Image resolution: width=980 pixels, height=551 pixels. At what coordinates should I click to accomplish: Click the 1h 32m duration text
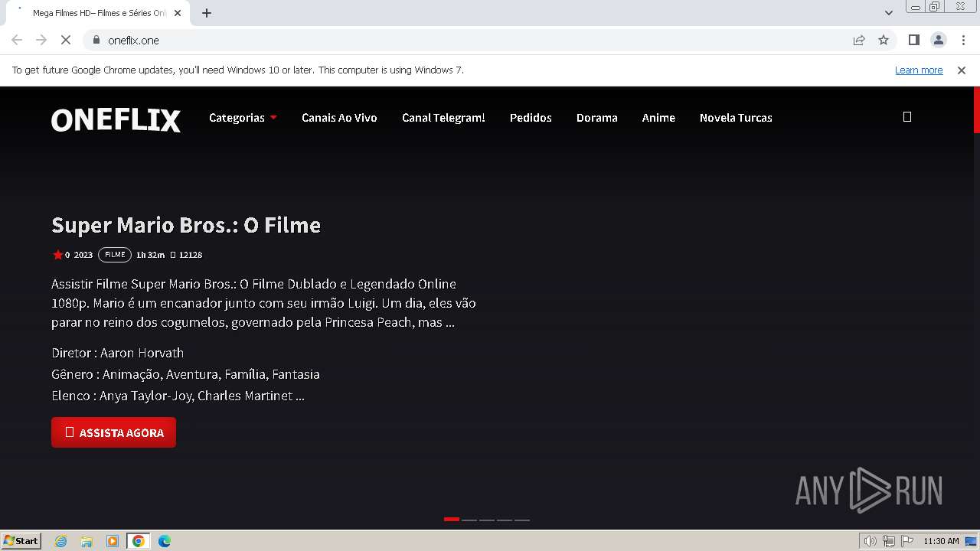tap(150, 255)
